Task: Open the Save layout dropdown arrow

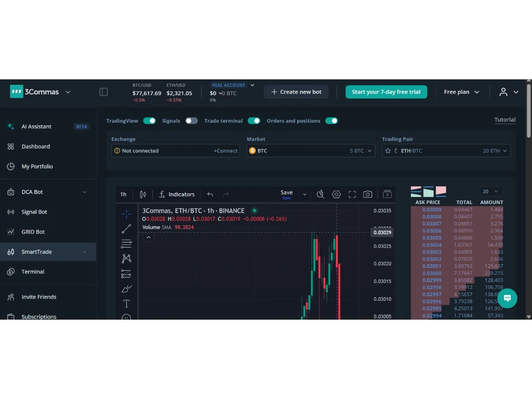Action: (x=305, y=194)
